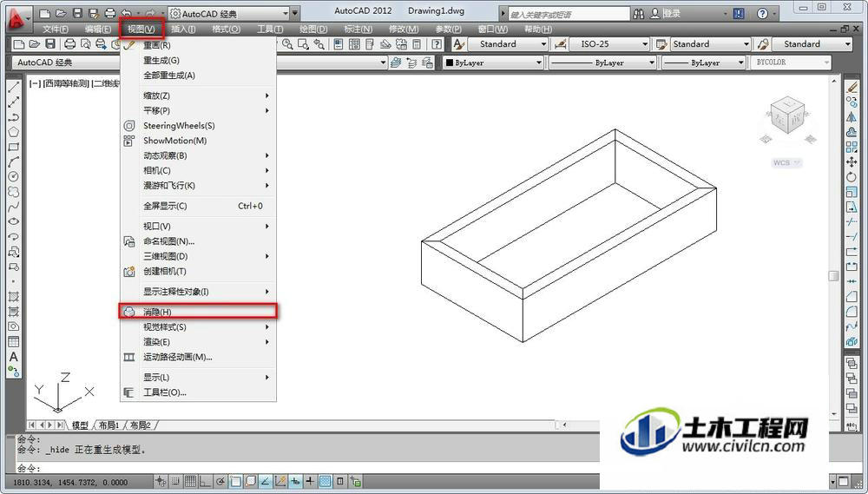The width and height of the screenshot is (868, 494).
Task: Click the search keyword input field
Action: click(x=569, y=14)
